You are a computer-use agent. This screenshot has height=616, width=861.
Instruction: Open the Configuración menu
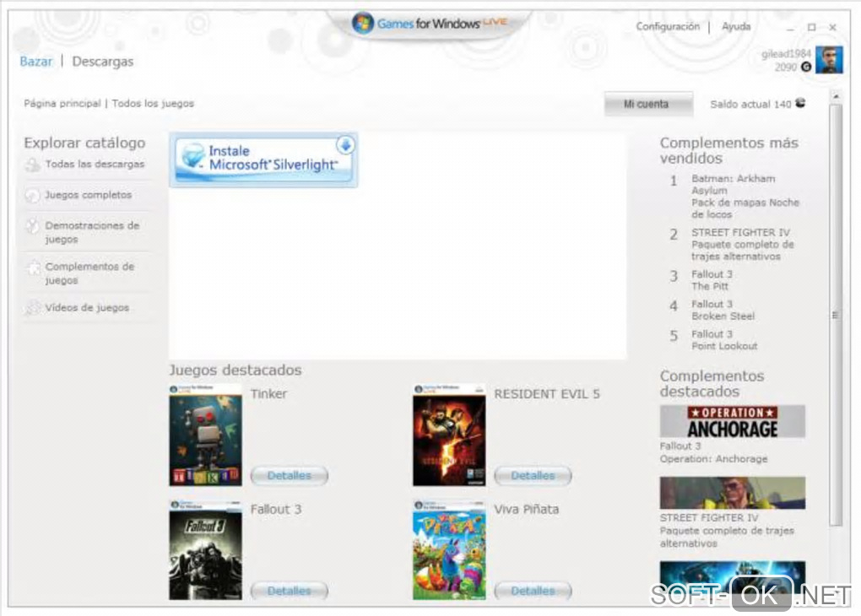point(668,26)
